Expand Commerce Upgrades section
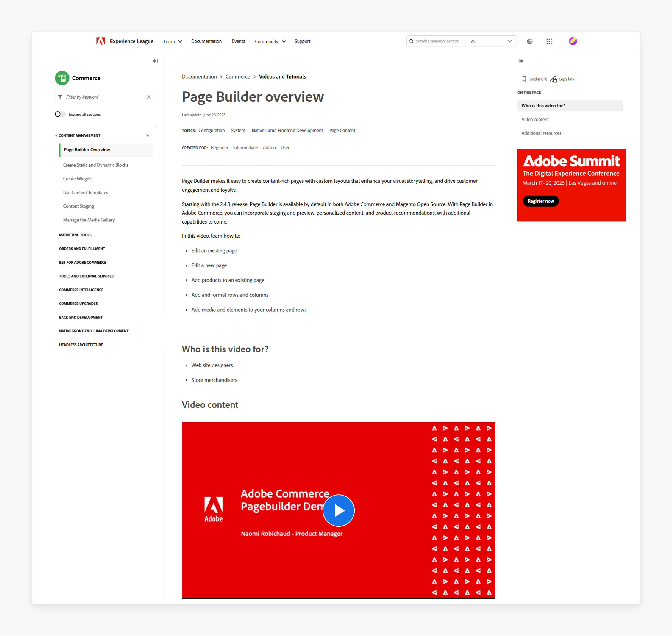This screenshot has height=636, width=672. click(x=78, y=304)
